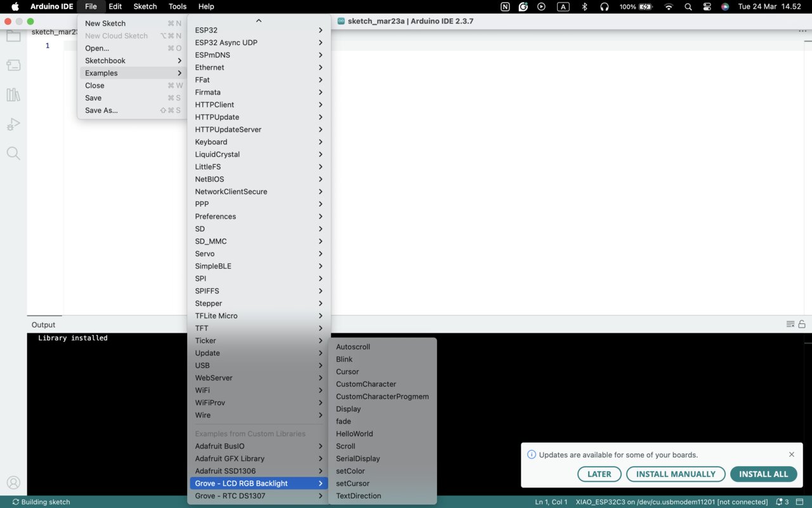This screenshot has width=812, height=508.
Task: Click the 'Building sketch' status indicator
Action: pos(41,502)
